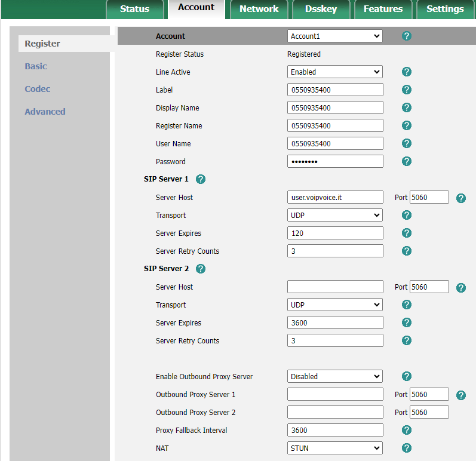Show help for Enable Outbound Proxy Server
The width and height of the screenshot is (476, 461).
[x=407, y=376]
